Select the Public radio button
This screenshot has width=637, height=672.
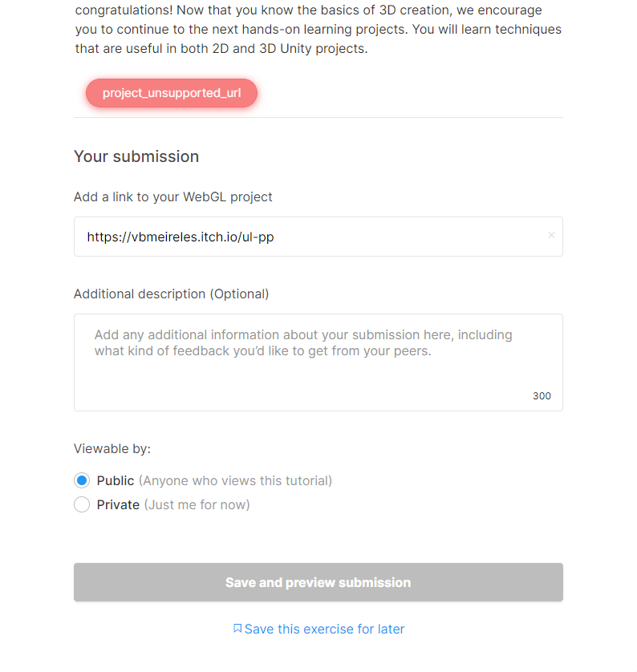[82, 481]
